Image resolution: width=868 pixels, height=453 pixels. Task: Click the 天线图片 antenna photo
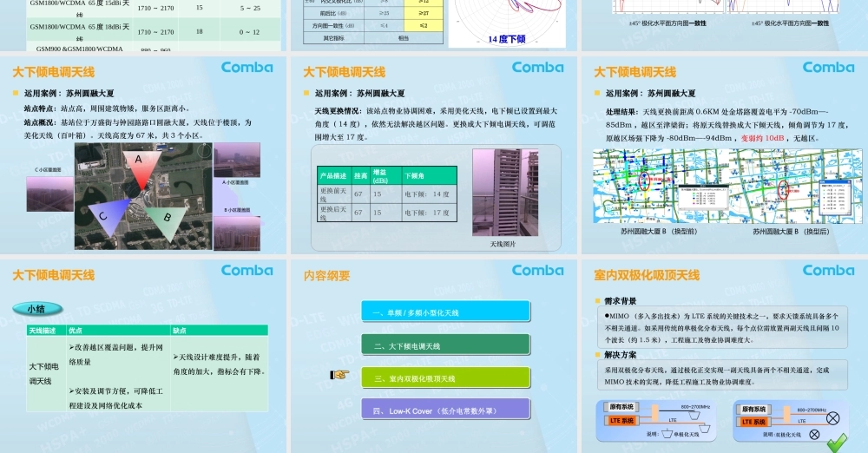coord(505,192)
